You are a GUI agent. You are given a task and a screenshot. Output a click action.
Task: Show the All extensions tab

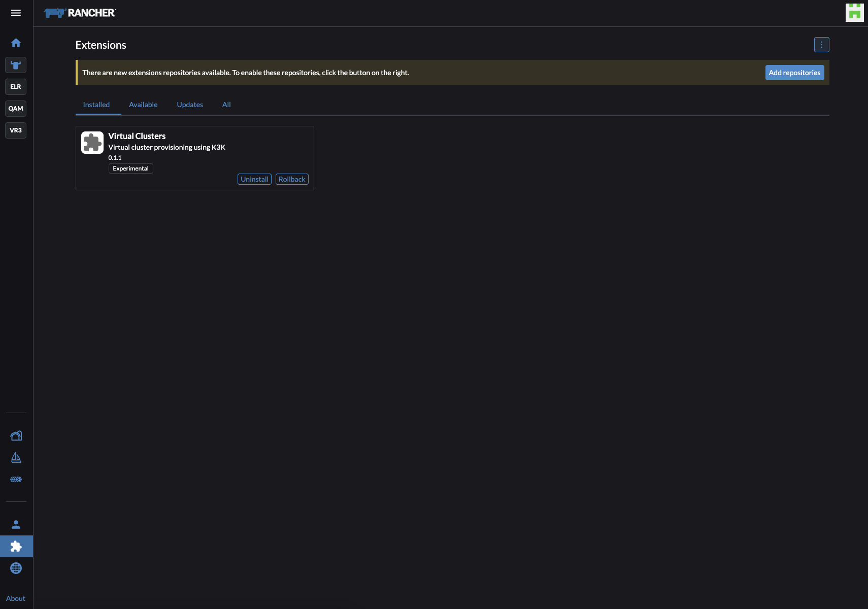tap(226, 105)
